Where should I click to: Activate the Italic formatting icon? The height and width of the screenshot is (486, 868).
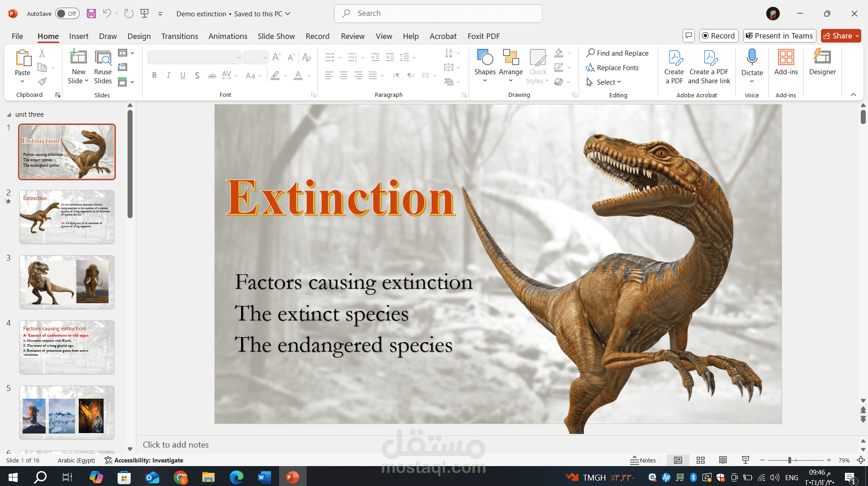(168, 76)
